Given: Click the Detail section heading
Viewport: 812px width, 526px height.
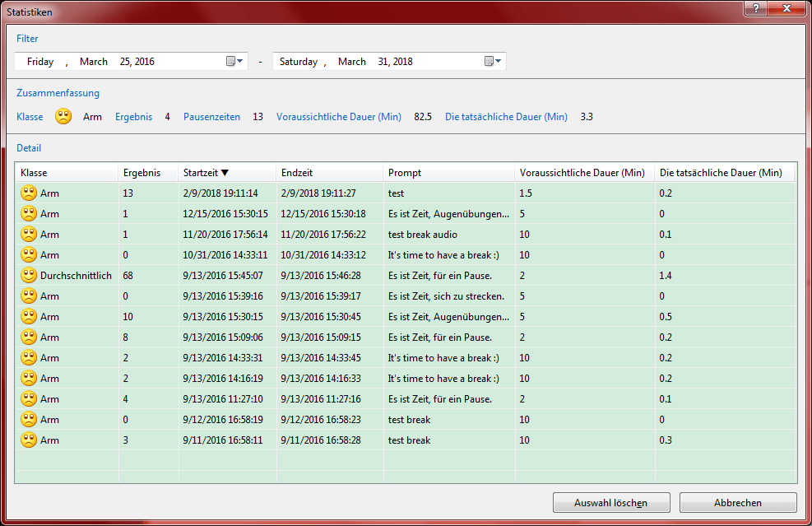Looking at the screenshot, I should coord(29,147).
